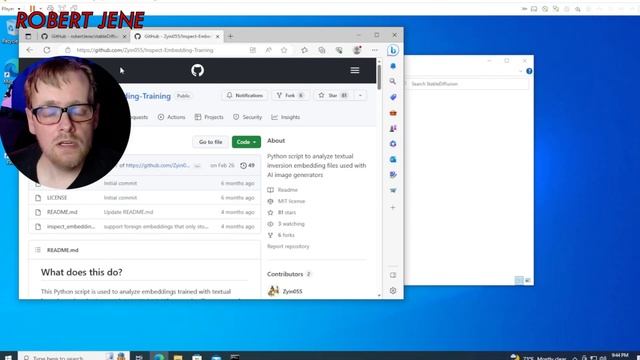
Task: Click 'Update README.md' commit message
Action: (128, 212)
